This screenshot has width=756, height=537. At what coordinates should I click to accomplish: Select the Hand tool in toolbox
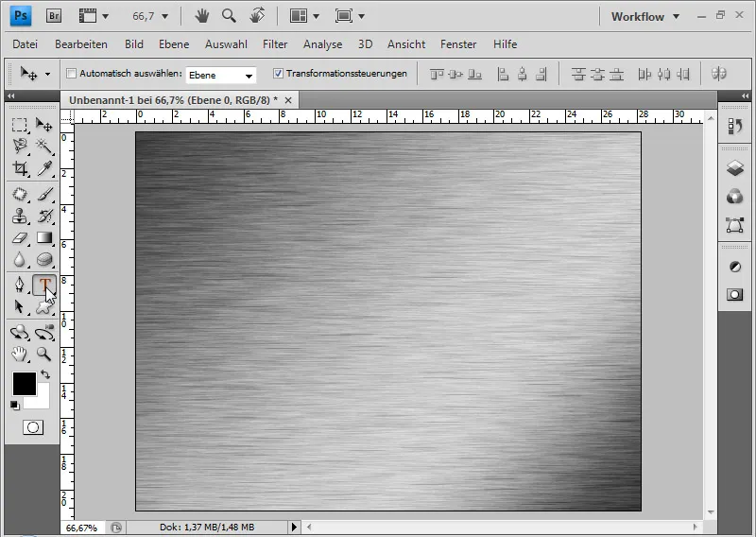click(19, 355)
